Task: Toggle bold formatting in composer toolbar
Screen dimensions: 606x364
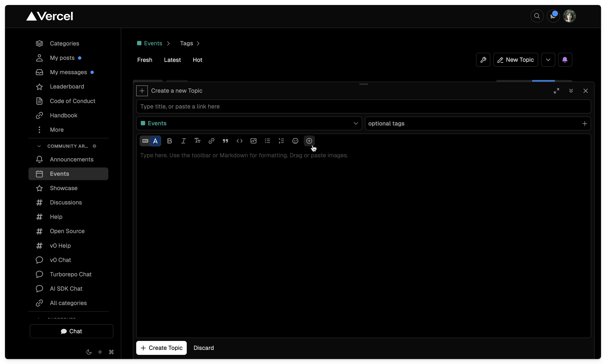Action: 169,141
